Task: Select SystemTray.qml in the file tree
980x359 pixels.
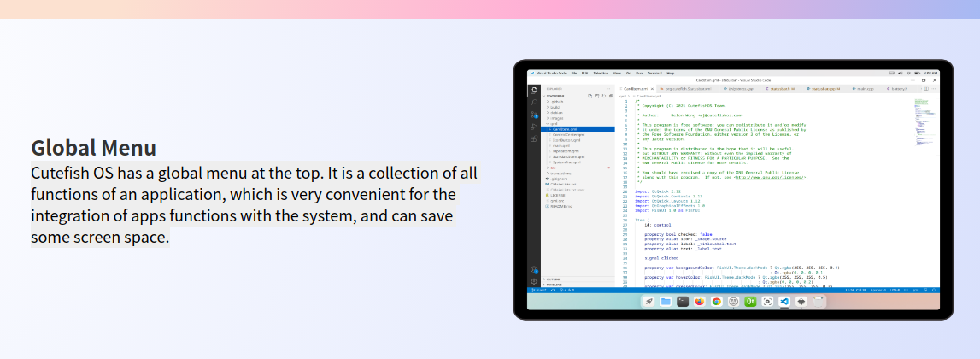Action: click(x=578, y=162)
